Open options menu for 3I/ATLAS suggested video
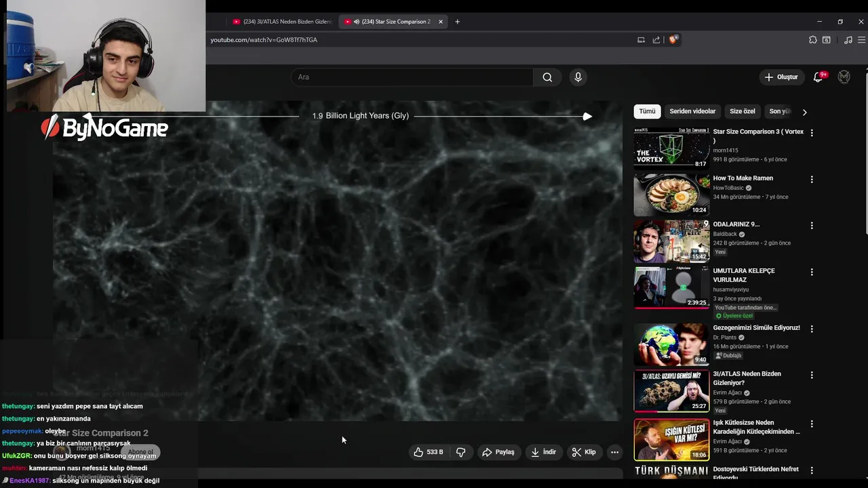Image resolution: width=868 pixels, height=488 pixels. [x=812, y=375]
